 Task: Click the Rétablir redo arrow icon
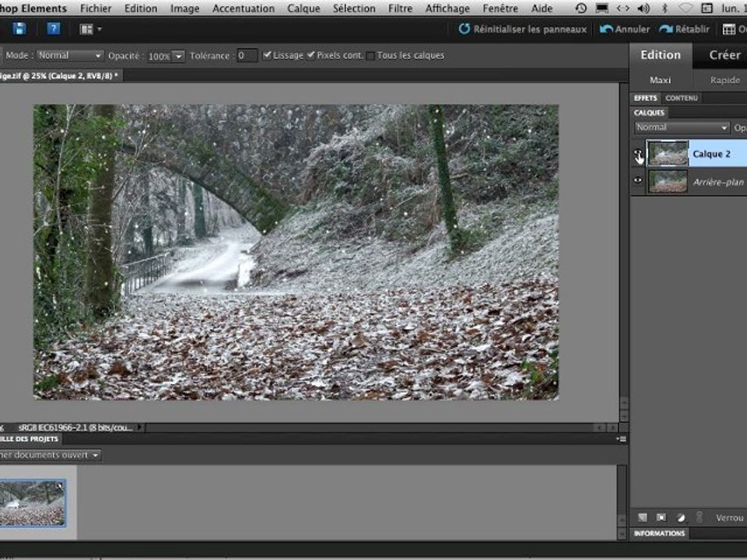pos(666,29)
